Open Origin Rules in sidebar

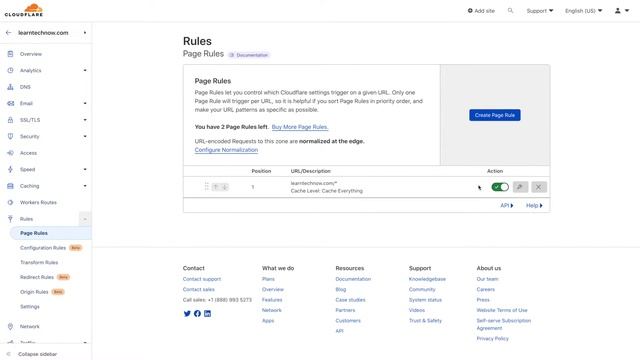point(34,292)
